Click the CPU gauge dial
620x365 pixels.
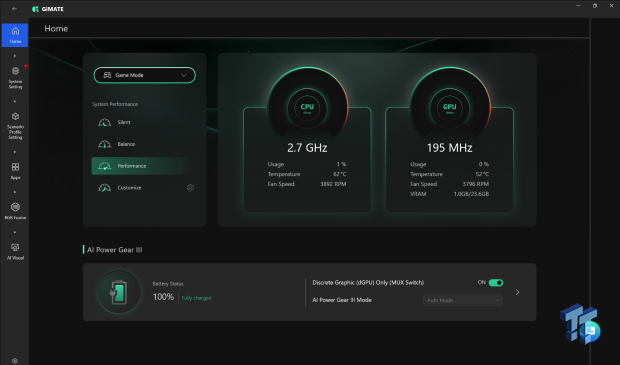click(x=307, y=108)
